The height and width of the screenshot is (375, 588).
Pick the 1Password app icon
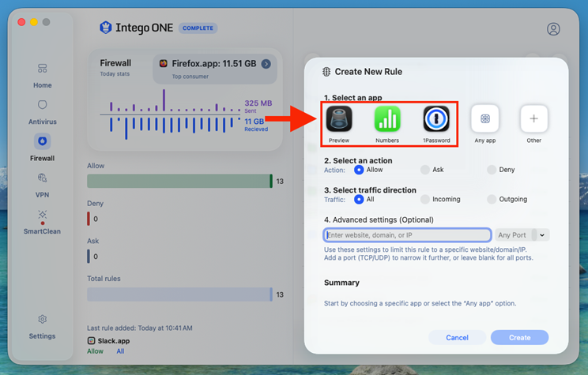[436, 118]
